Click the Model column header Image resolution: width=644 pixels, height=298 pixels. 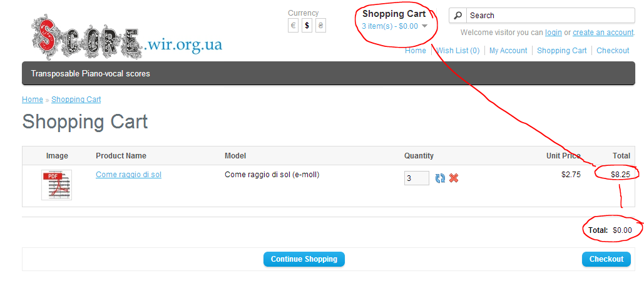tap(235, 156)
